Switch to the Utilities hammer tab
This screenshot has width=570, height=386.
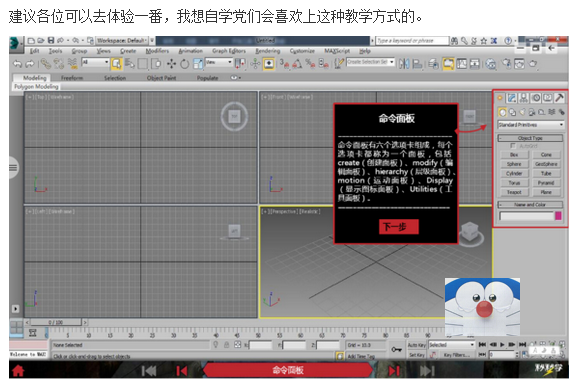coord(559,98)
